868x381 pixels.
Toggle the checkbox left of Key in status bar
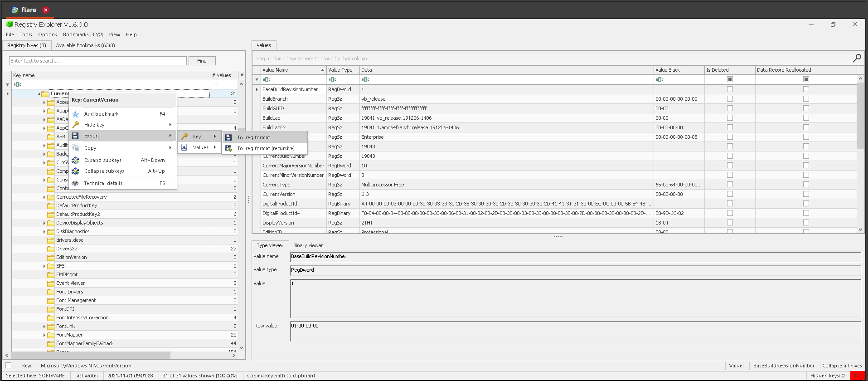8,366
